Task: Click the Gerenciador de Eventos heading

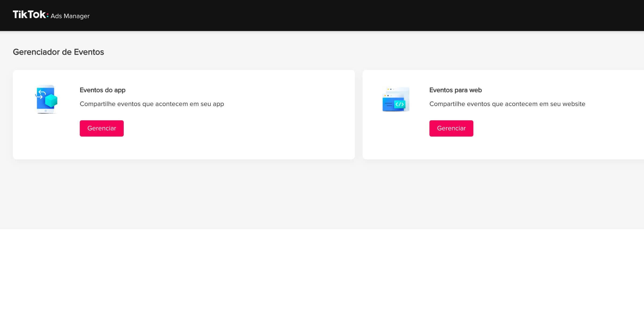Action: click(58, 52)
